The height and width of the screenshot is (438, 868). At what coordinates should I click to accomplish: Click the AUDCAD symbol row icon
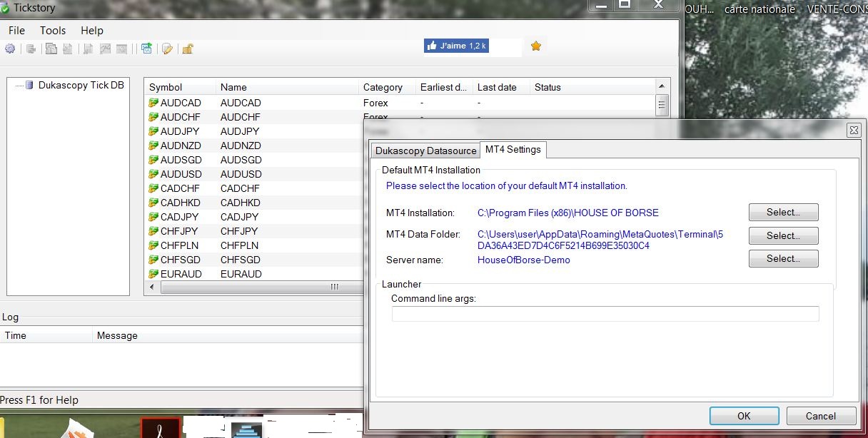pyautogui.click(x=153, y=103)
